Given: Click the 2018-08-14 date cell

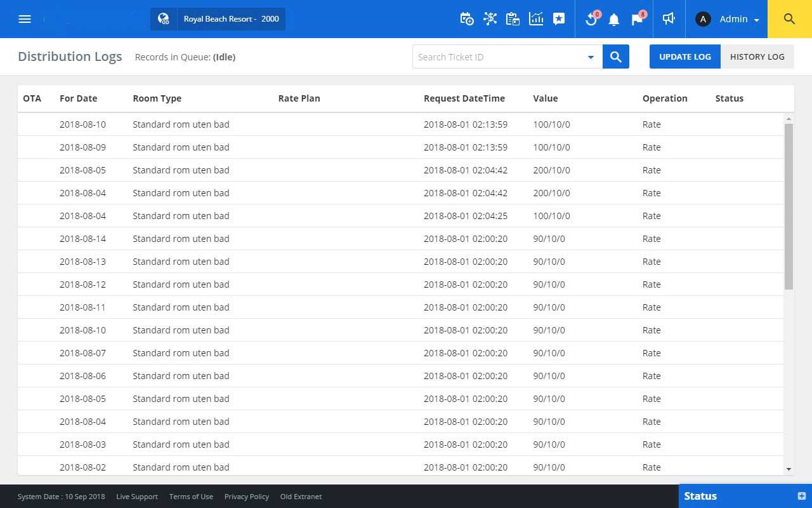Looking at the screenshot, I should tap(83, 239).
